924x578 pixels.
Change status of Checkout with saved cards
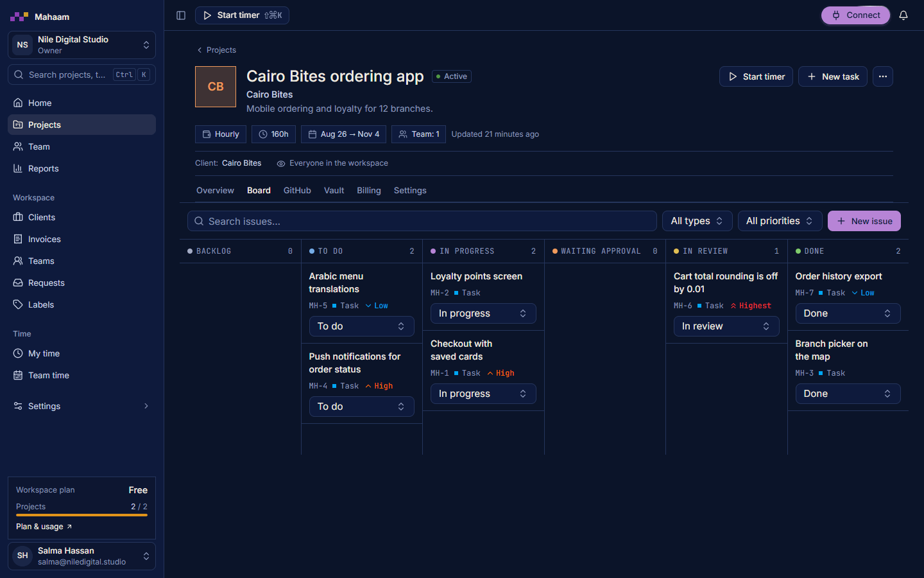point(483,394)
